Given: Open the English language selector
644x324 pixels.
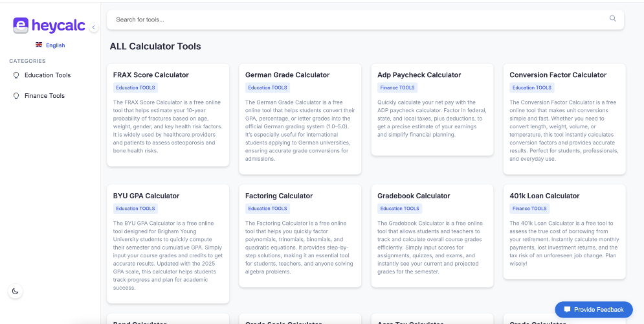Looking at the screenshot, I should [x=55, y=45].
